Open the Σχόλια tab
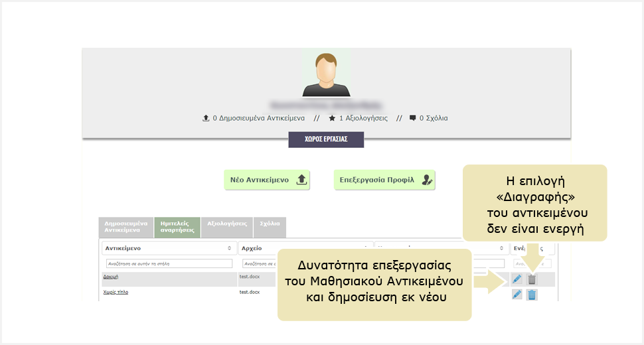Viewport: 644px width, 345px height. coord(270,224)
